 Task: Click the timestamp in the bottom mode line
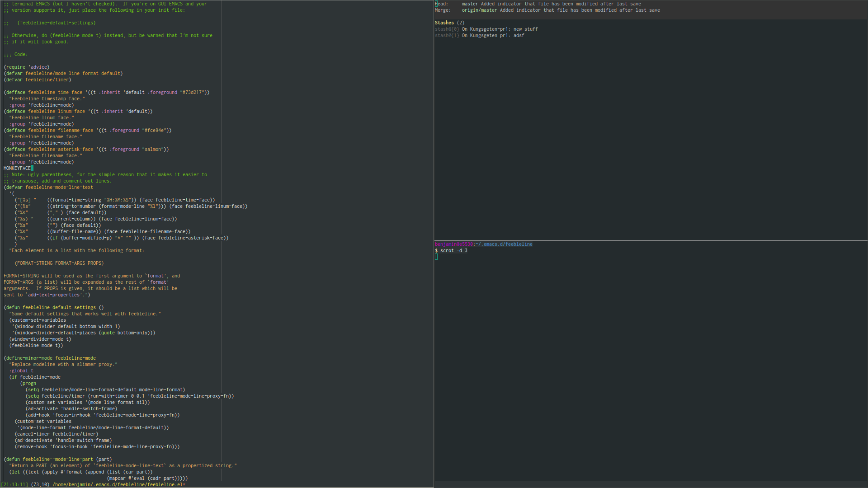click(x=14, y=484)
